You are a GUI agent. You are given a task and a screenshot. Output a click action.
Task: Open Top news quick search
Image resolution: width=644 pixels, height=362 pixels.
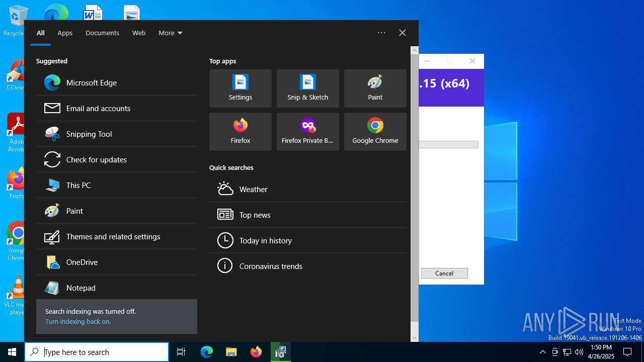pyautogui.click(x=308, y=215)
